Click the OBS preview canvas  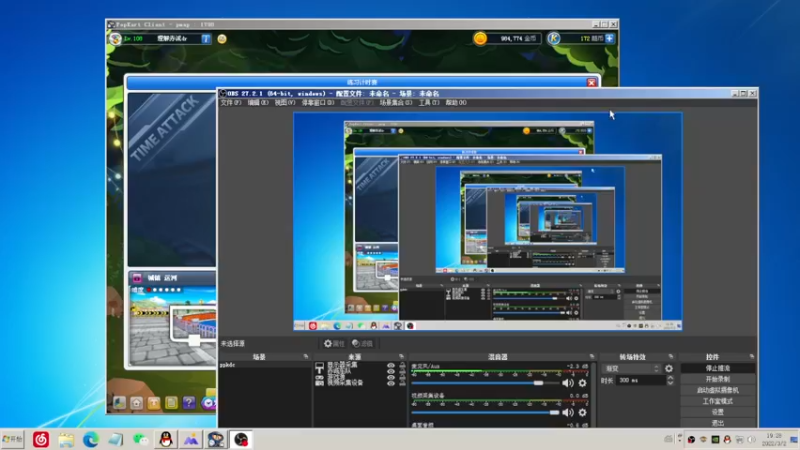pos(488,221)
